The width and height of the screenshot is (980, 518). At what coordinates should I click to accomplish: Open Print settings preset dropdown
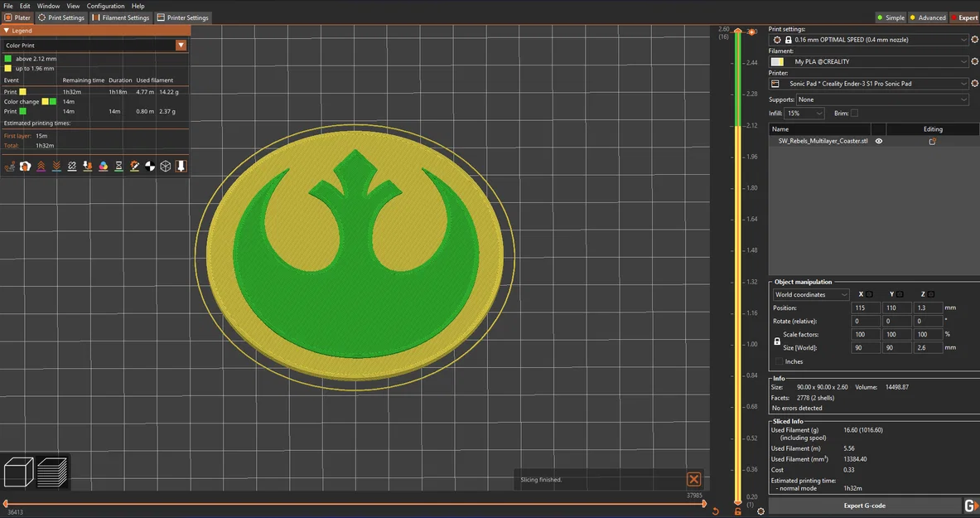pyautogui.click(x=870, y=40)
